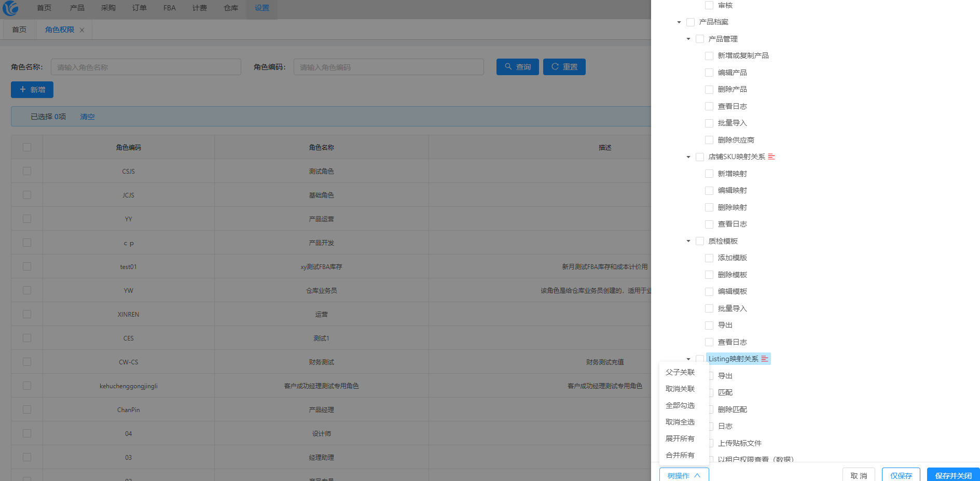This screenshot has height=481, width=980.
Task: Check the 新增或复制产品 permission checkbox
Action: [x=709, y=56]
